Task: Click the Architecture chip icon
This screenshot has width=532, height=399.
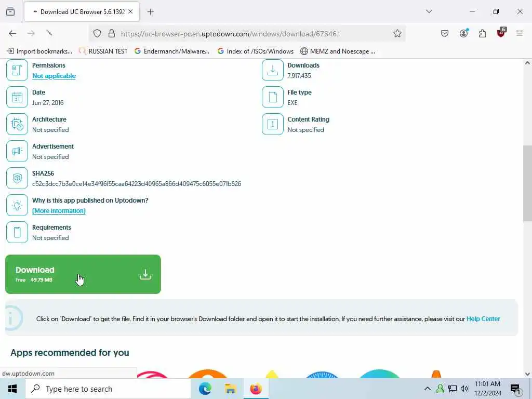Action: tap(17, 124)
